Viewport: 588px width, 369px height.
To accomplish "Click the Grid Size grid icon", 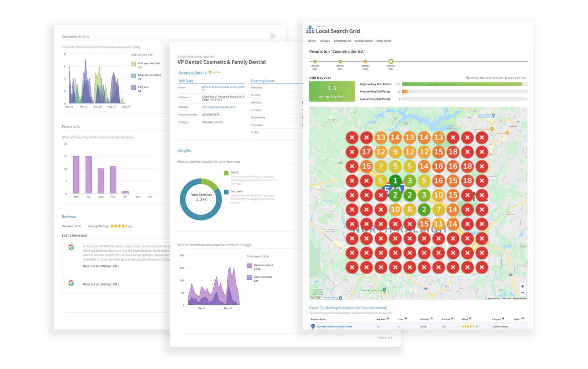I will coord(467,78).
